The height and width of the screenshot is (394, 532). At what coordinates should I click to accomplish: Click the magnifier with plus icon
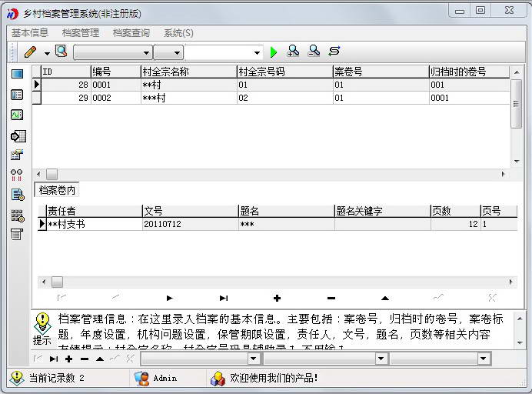pyautogui.click(x=293, y=52)
